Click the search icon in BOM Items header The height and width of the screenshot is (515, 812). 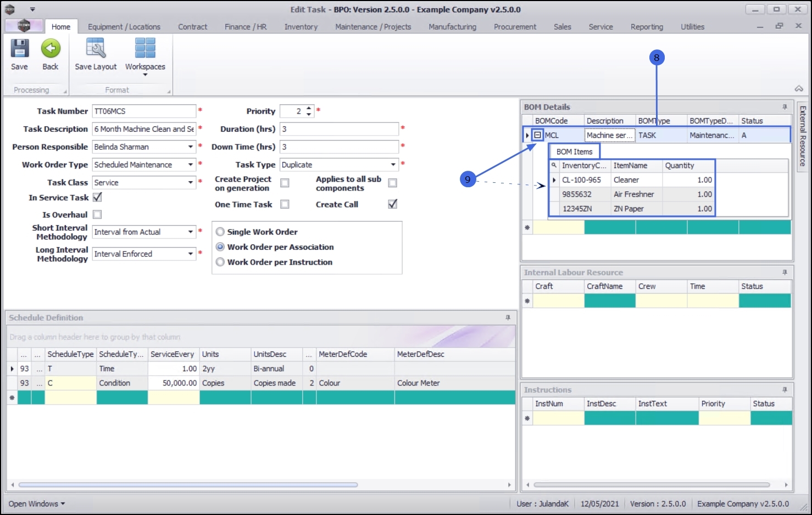click(554, 165)
